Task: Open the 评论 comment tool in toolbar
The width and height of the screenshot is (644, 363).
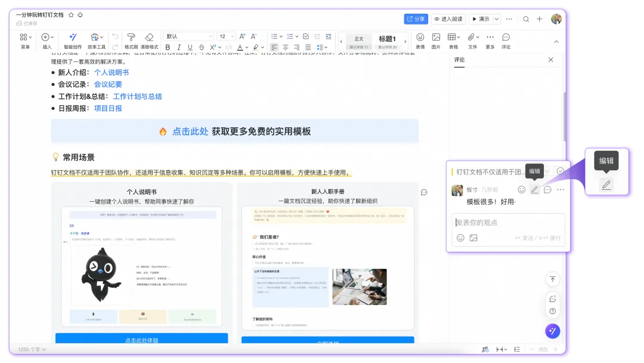Action: pos(506,41)
